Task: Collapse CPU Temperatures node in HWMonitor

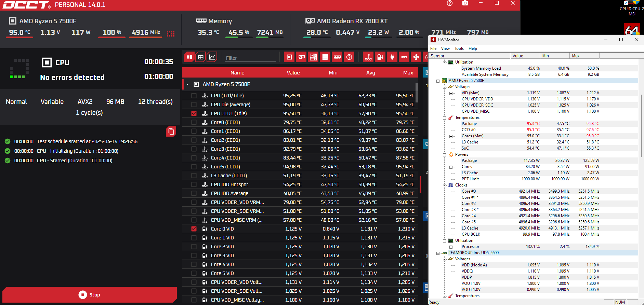Action: [x=444, y=118]
